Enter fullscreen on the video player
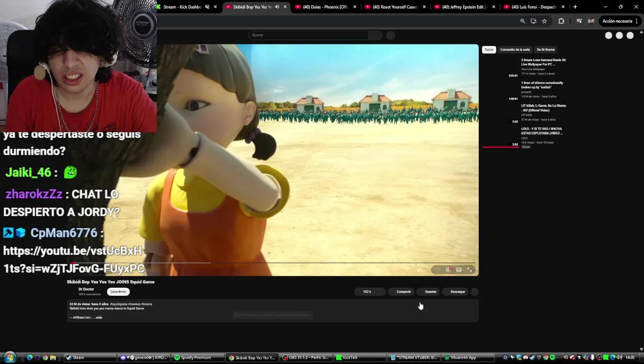 point(469,269)
